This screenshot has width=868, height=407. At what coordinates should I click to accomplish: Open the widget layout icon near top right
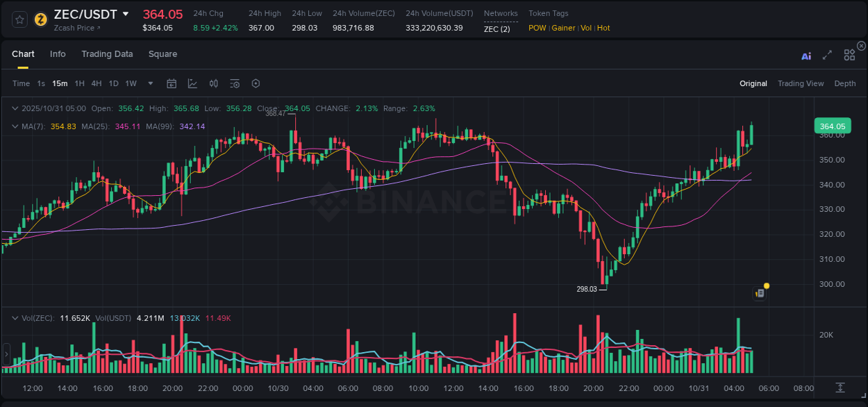coord(849,56)
